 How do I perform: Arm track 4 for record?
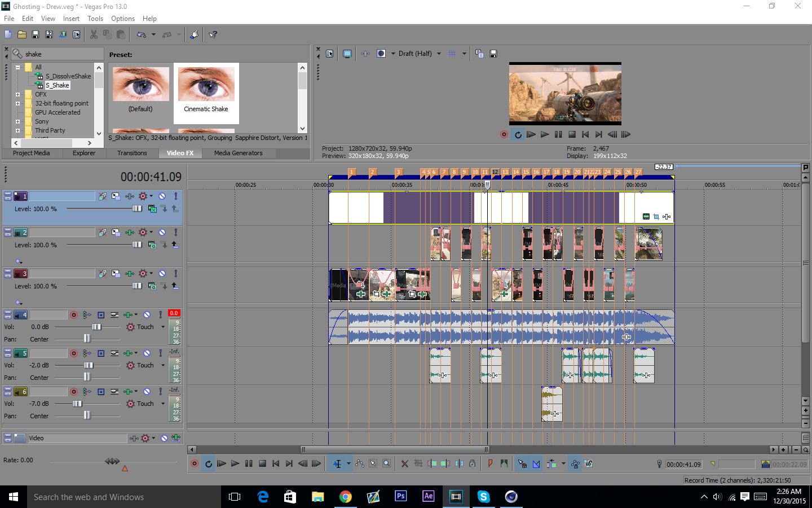click(x=74, y=315)
